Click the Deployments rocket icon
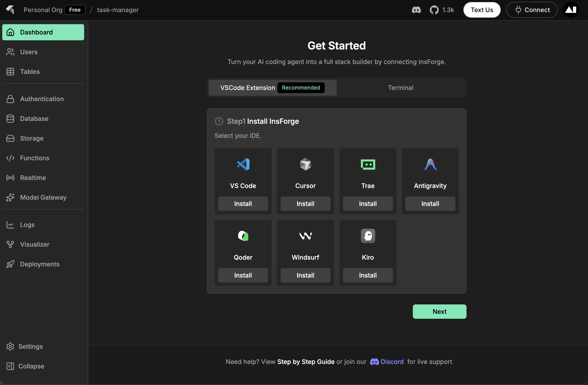Screen dimensions: 588x385 pos(10,264)
